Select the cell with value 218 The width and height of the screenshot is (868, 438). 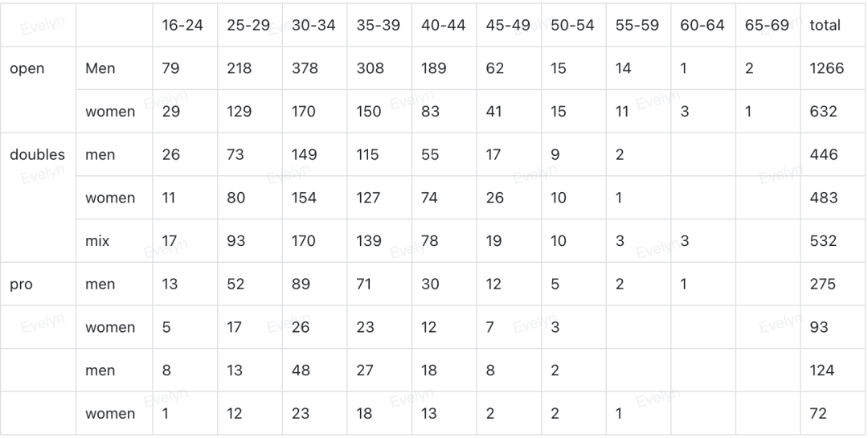coord(240,68)
